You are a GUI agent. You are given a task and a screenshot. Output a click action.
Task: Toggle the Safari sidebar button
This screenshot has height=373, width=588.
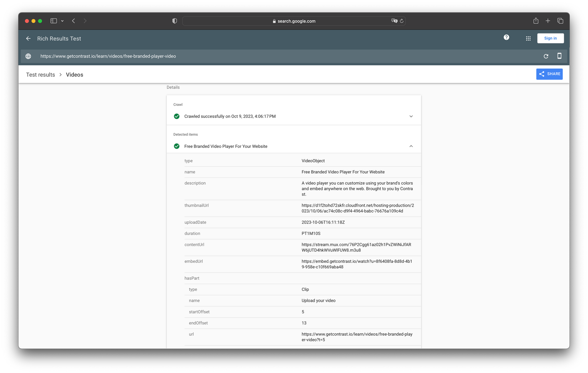[x=54, y=21]
